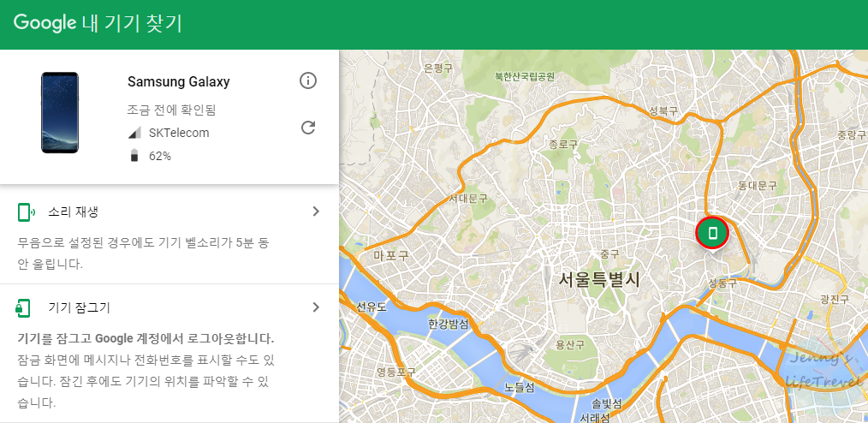Click the Google 내 기기 찾기 title

pos(98,23)
